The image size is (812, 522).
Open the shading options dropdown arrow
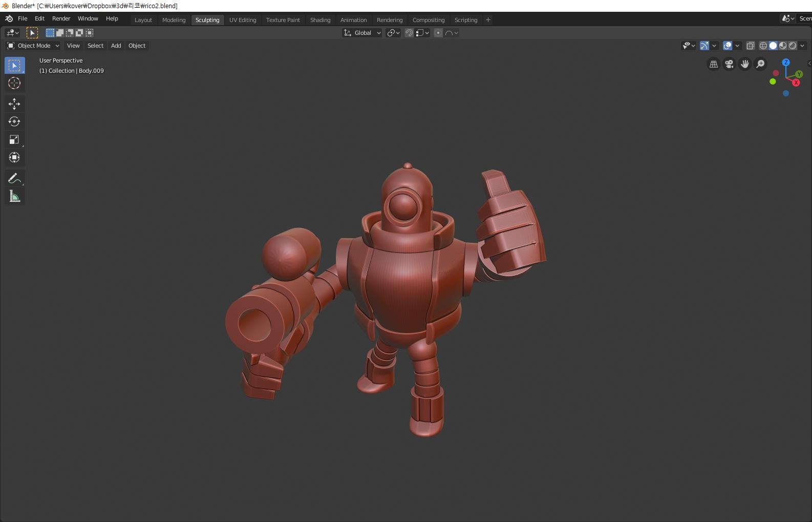click(x=802, y=46)
